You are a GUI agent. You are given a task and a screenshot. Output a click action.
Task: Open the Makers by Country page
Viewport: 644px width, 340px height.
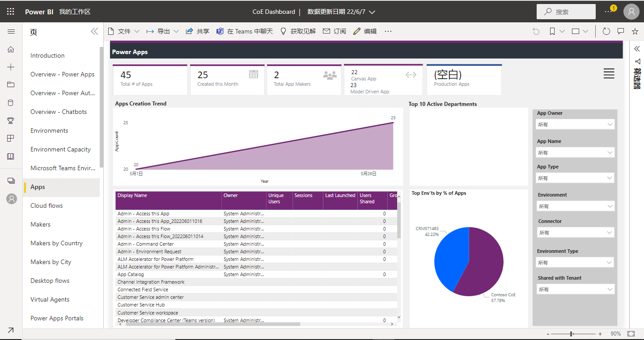click(x=56, y=243)
